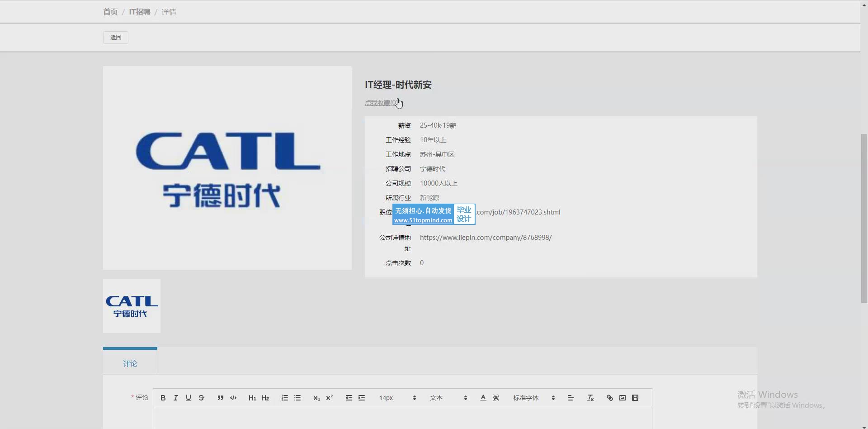Open the 文本 heading type dropdown
This screenshot has width=868, height=429.
448,398
